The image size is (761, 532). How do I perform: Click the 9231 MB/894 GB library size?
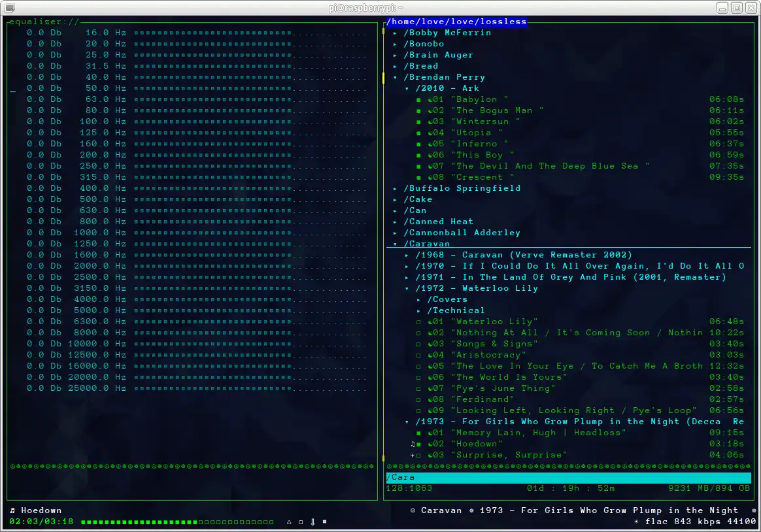click(x=709, y=488)
